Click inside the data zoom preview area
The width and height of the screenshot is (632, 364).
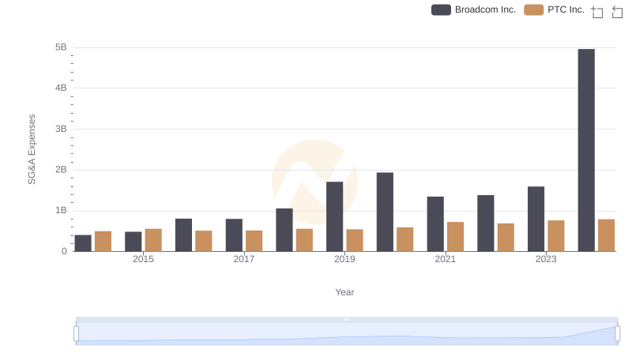(347, 333)
